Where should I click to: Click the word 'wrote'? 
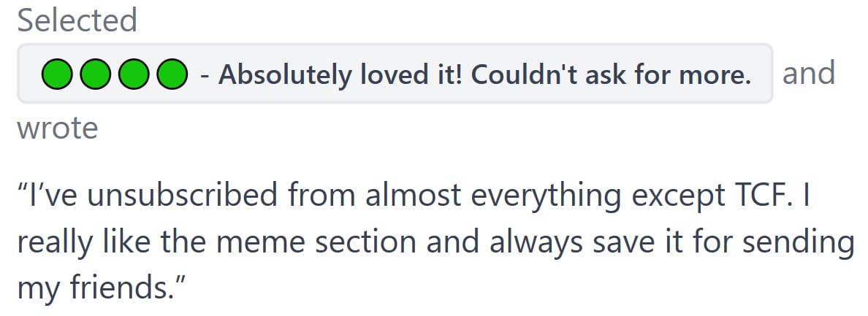[x=57, y=128]
